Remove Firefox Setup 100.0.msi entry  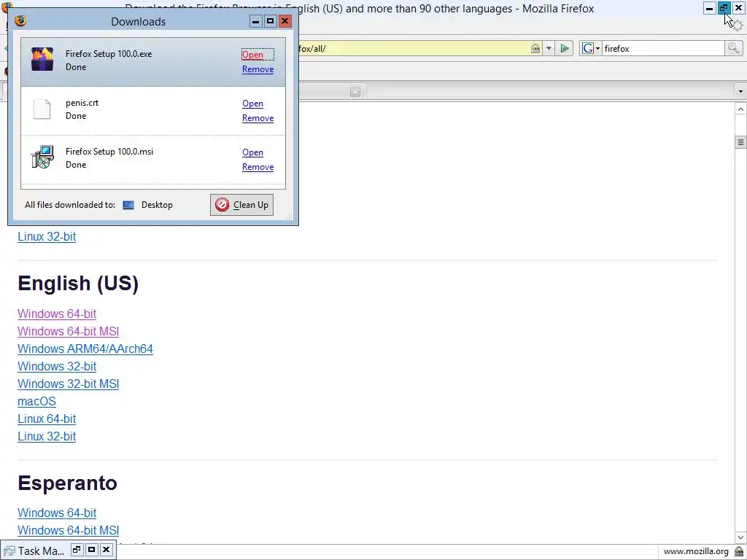(x=258, y=167)
